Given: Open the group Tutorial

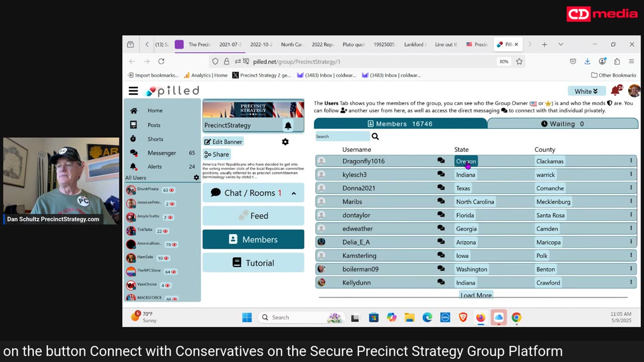Looking at the screenshot, I should [x=253, y=263].
